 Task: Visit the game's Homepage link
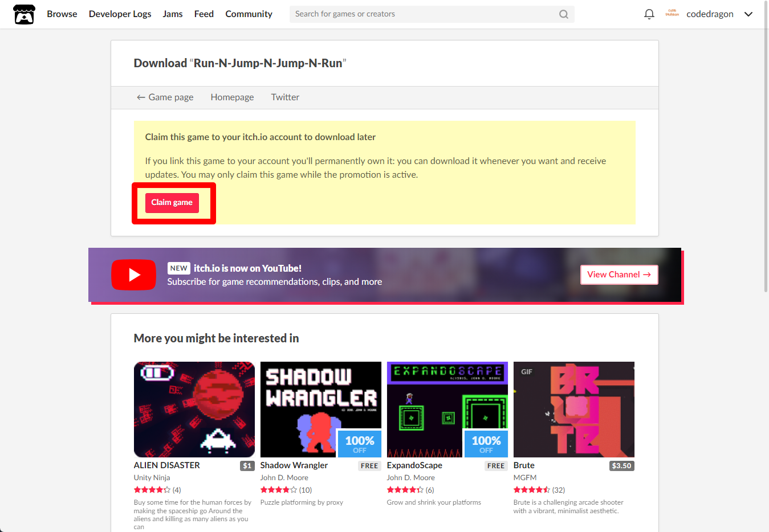pyautogui.click(x=232, y=97)
